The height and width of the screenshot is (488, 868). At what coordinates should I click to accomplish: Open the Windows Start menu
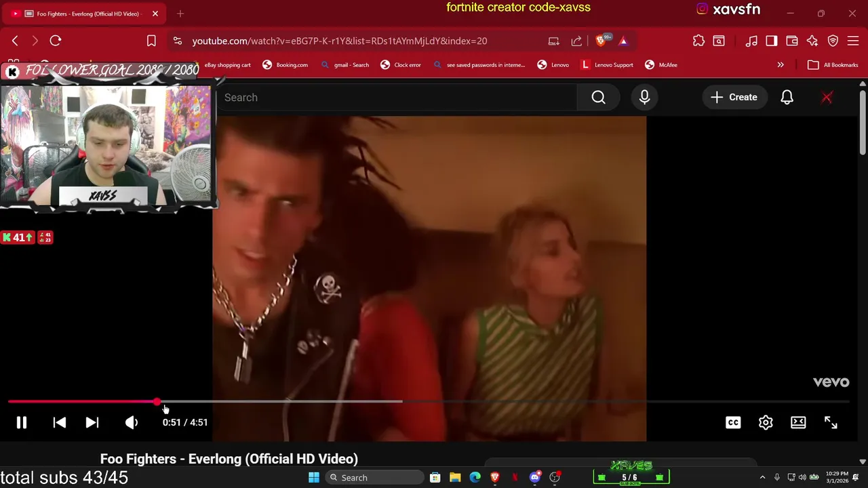[x=313, y=478]
